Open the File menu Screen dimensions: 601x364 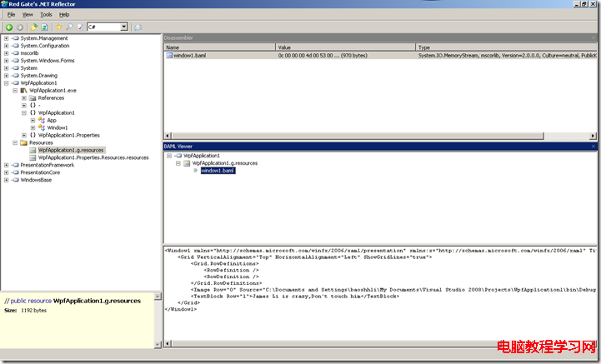11,14
